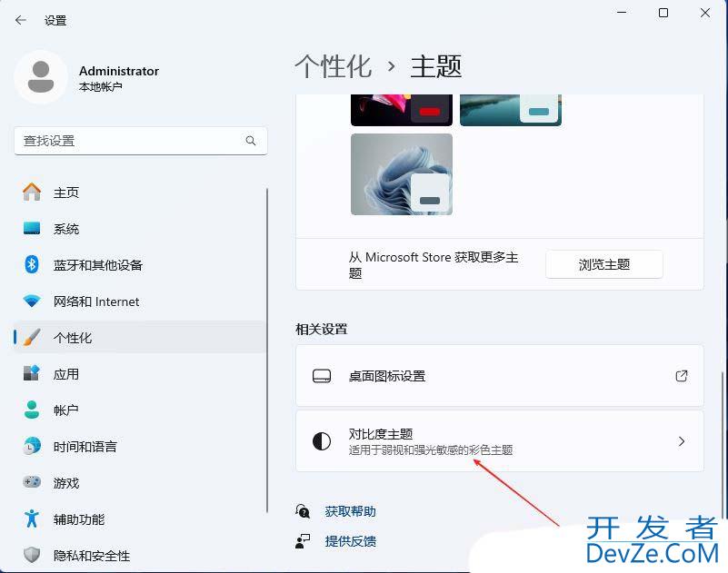Go to 帐户 settings

pos(139,410)
